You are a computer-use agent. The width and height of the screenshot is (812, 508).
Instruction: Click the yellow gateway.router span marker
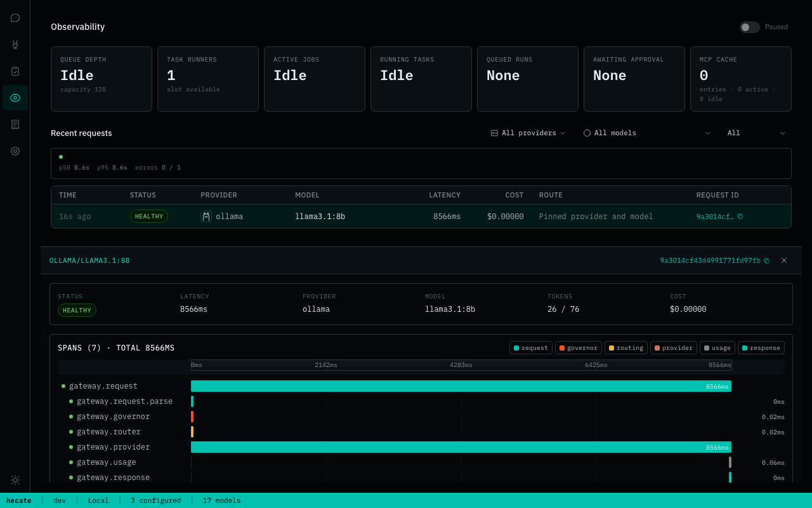192,432
